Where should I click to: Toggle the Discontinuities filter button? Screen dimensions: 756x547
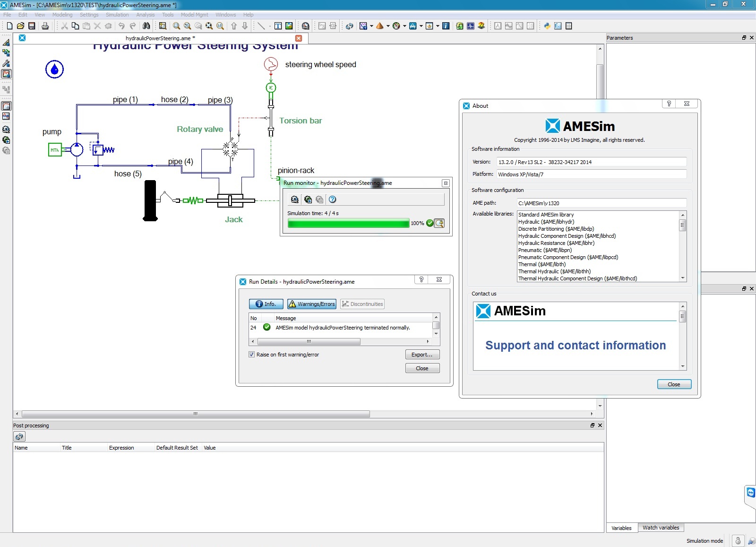pos(362,304)
